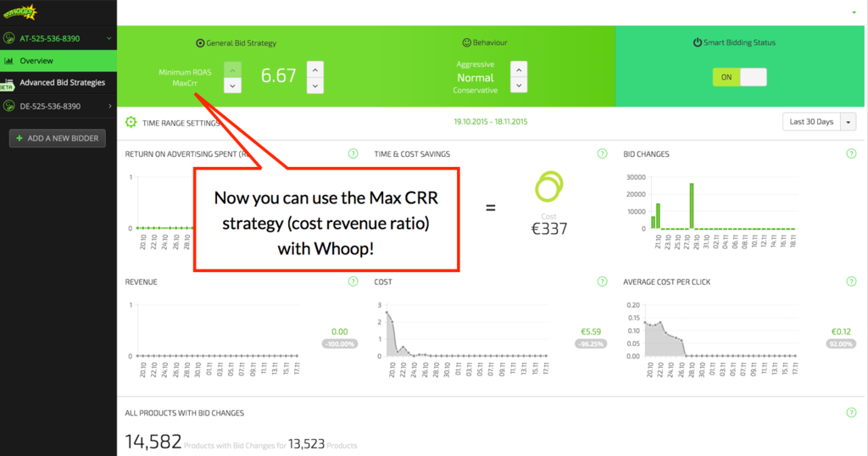
Task: Click the -96.25% cost badge
Action: click(590, 343)
